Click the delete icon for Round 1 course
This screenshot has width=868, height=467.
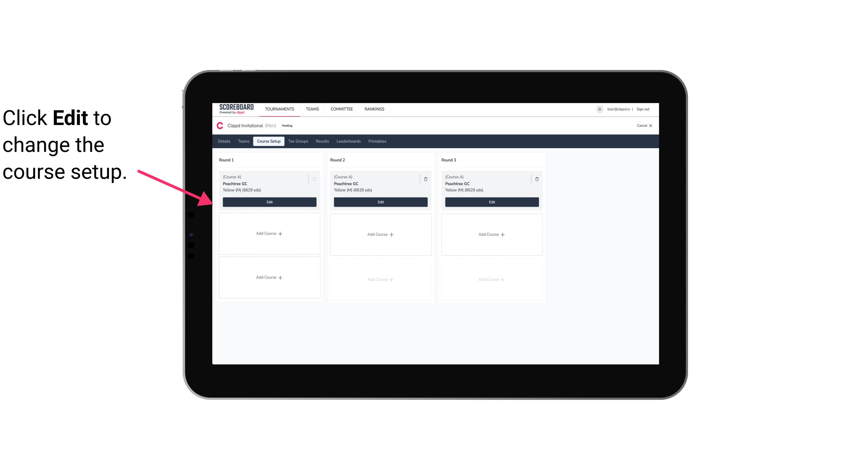(x=314, y=179)
